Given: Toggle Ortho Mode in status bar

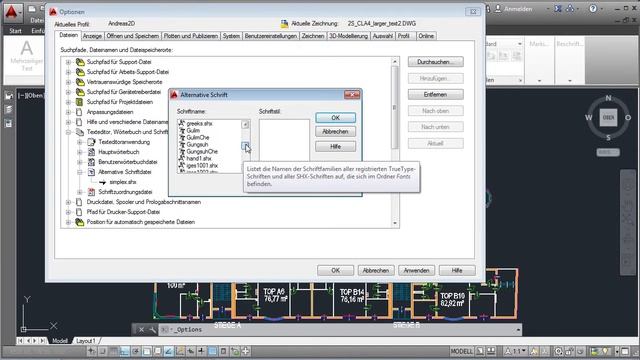Looking at the screenshot, I should click(124, 351).
